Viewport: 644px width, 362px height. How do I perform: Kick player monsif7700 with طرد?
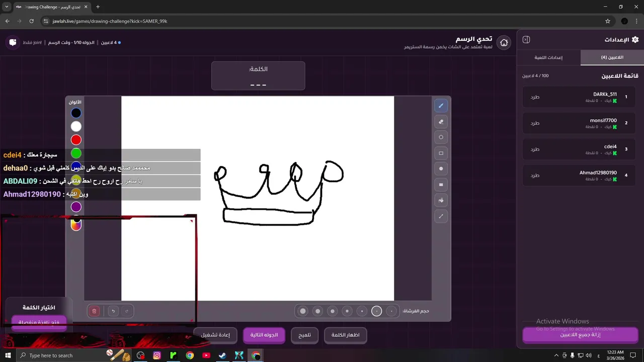[x=535, y=123]
